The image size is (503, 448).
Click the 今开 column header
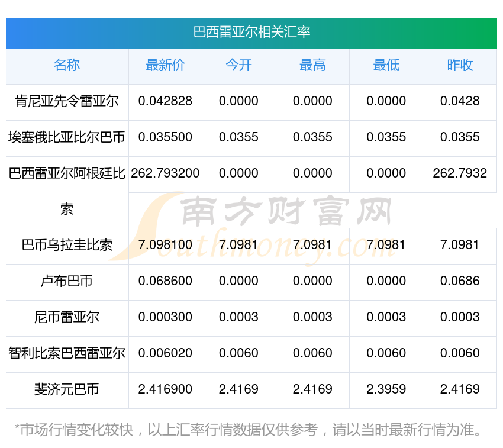(238, 65)
